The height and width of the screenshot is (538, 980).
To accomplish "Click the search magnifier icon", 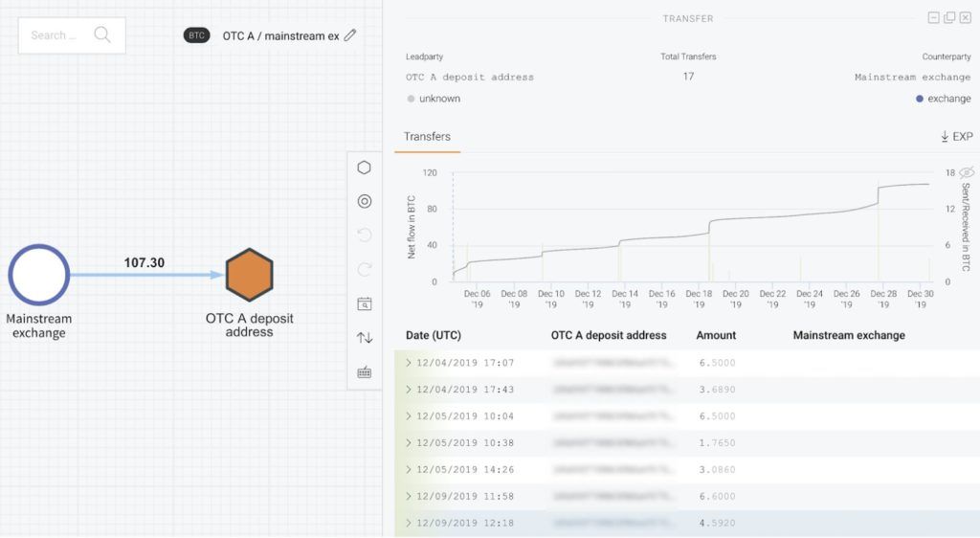I will 101,34.
